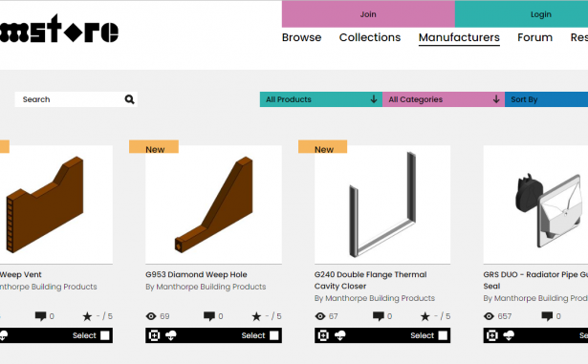Download G953 Diamond Weep Hole via cloud icon
The image size is (588, 364).
click(170, 335)
